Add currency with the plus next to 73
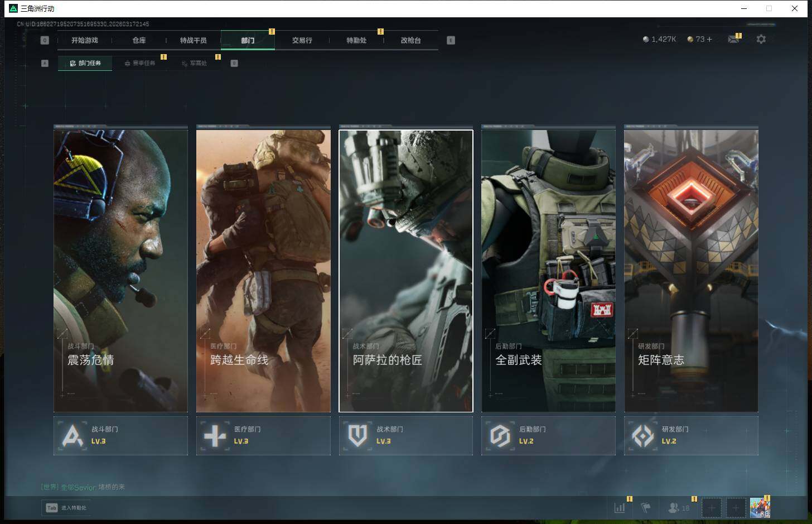Viewport: 812px width, 524px height. pos(709,39)
